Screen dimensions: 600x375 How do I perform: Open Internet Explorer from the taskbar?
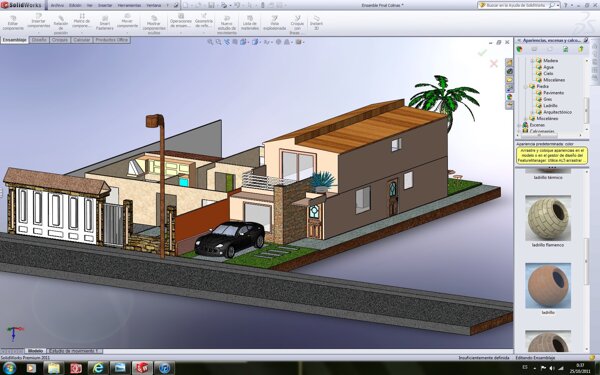coord(98,368)
